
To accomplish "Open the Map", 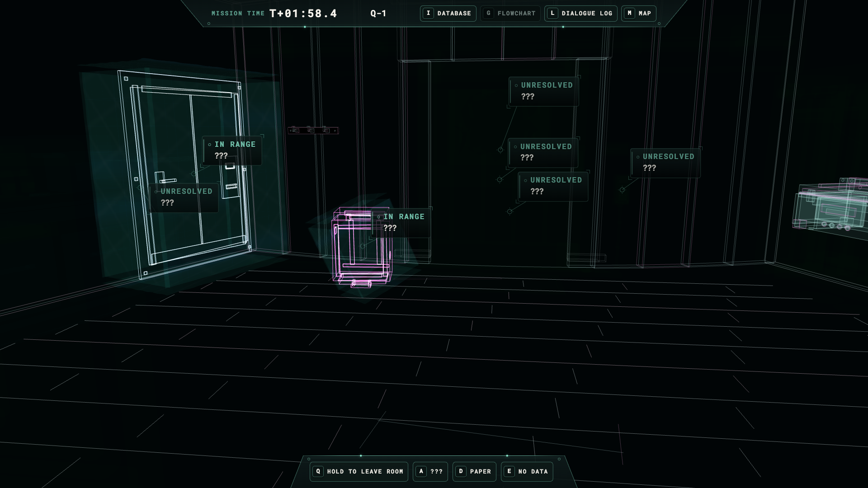I will [638, 14].
